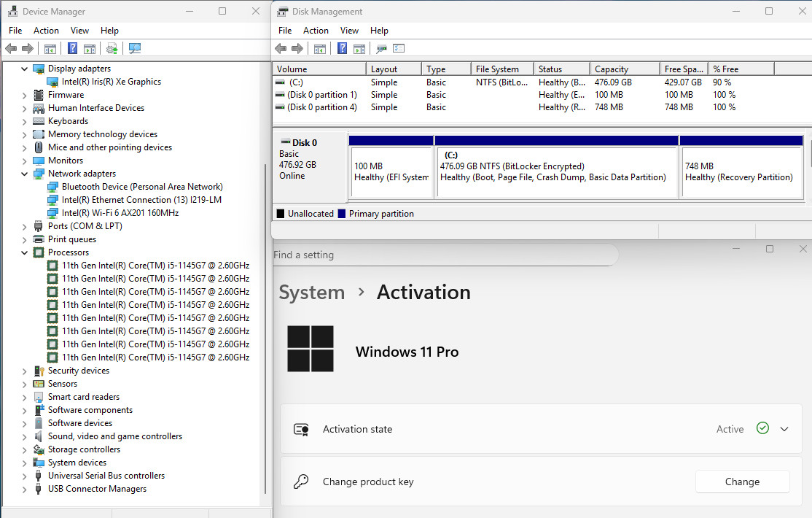Toggle action pane icon in Device Manager toolbar

90,49
